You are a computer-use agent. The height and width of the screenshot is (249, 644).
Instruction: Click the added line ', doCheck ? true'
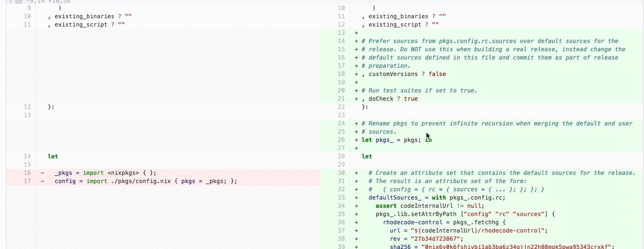pos(389,99)
